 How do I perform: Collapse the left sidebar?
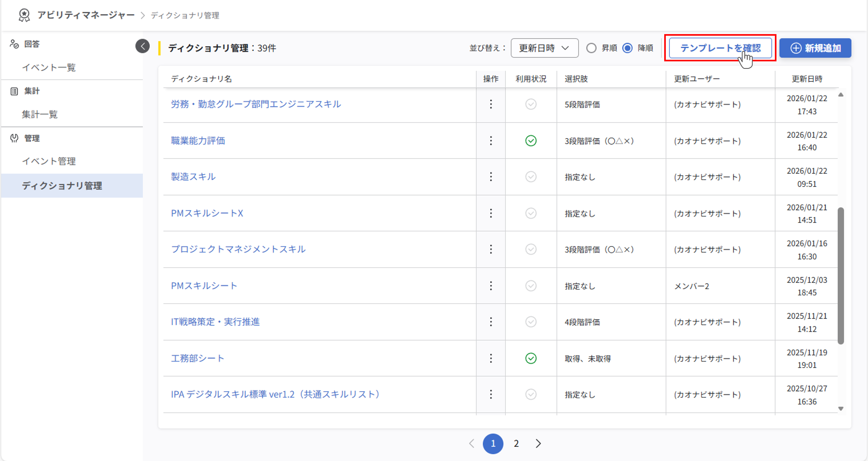143,46
